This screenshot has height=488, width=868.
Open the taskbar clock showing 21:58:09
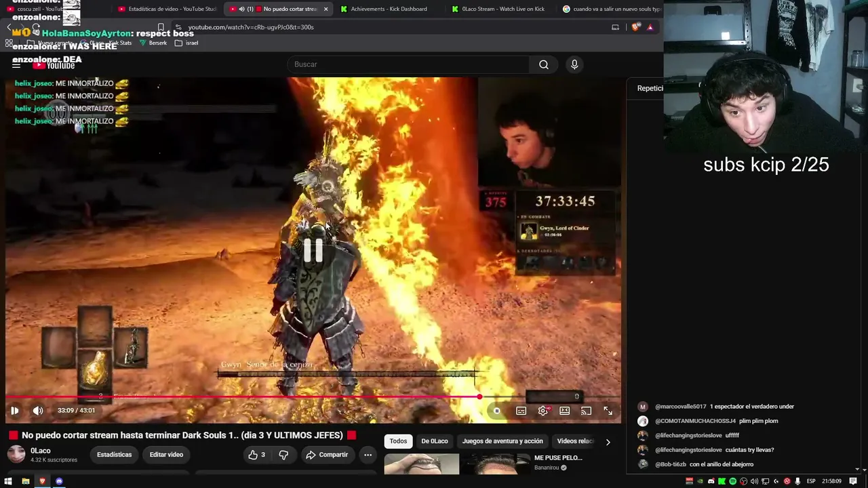click(x=831, y=481)
